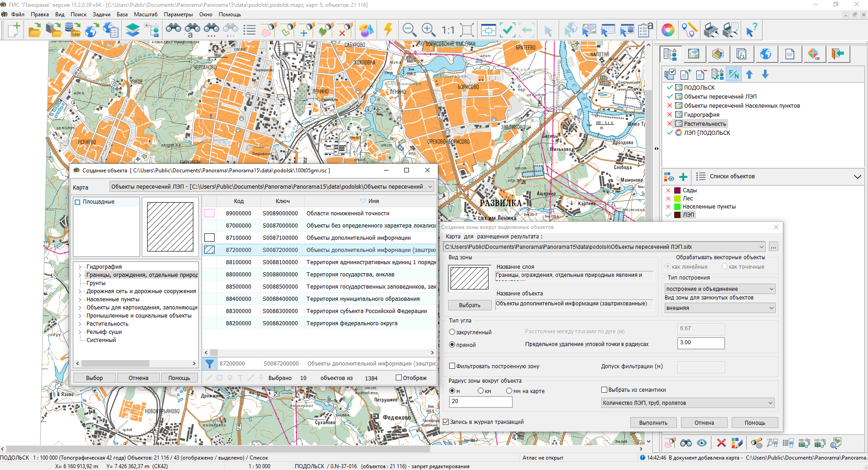The height and width of the screenshot is (470, 868).
Task: Select км radius unit radio
Action: point(480,391)
